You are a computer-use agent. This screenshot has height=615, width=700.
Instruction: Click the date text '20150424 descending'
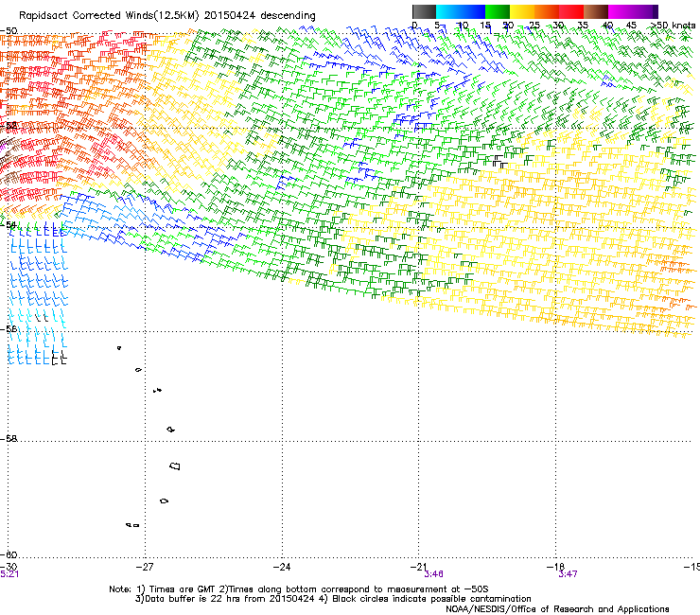pos(259,16)
